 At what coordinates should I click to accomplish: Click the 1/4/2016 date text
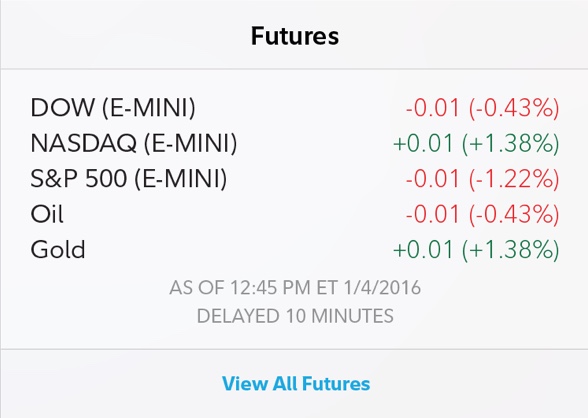[382, 288]
